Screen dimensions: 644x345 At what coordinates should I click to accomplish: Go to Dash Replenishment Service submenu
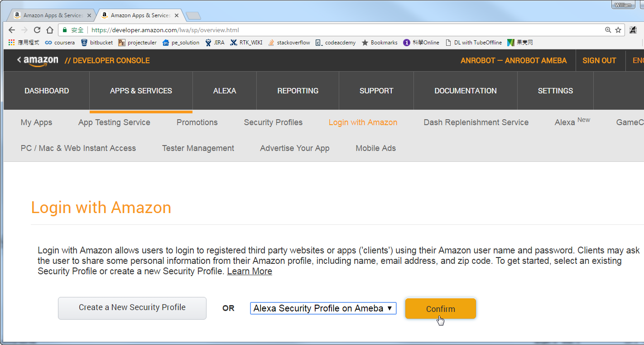click(x=476, y=122)
